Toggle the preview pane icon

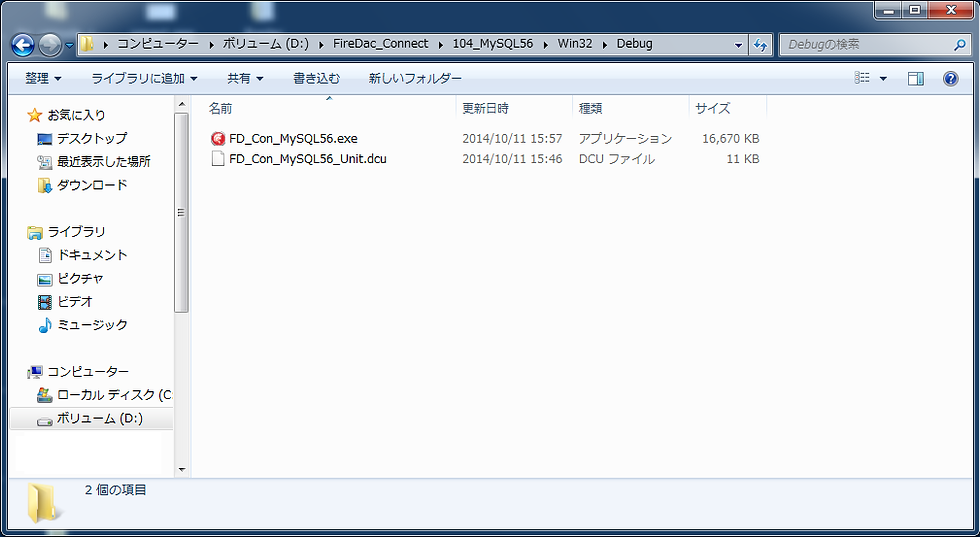916,78
